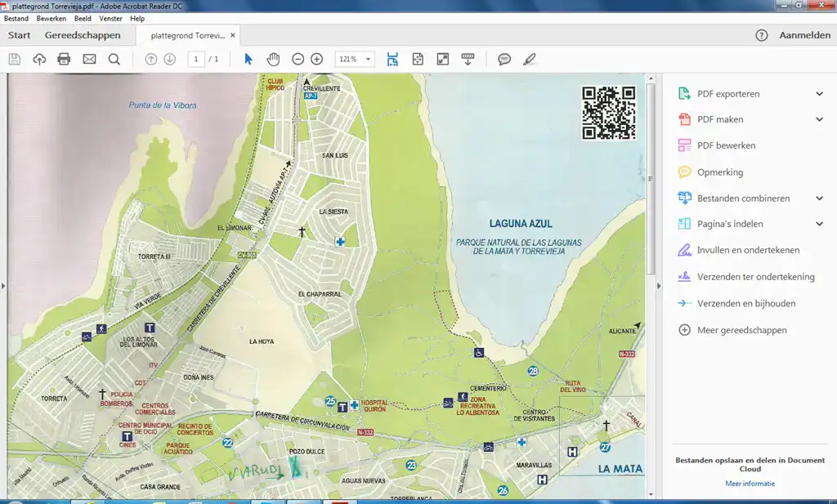Viewport: 837px width, 504px height.
Task: Expand the Pagina's indelen section
Action: 819,224
